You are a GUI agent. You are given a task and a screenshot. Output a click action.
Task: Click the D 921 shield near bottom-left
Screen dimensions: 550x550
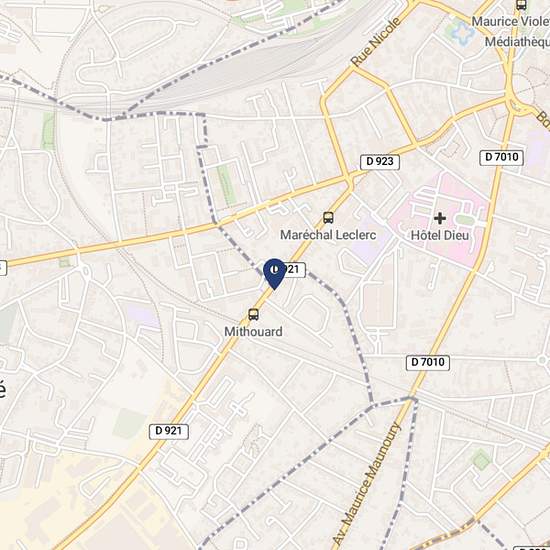tap(169, 431)
